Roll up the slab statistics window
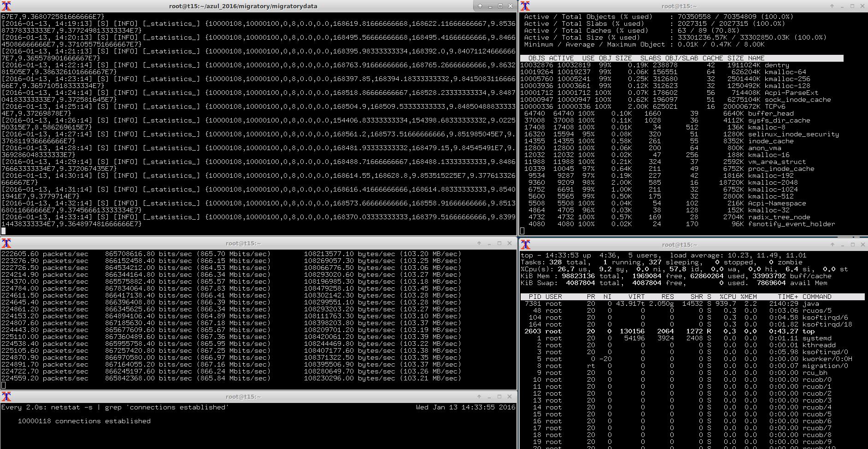Viewport: 868px width, 449px height. click(832, 6)
